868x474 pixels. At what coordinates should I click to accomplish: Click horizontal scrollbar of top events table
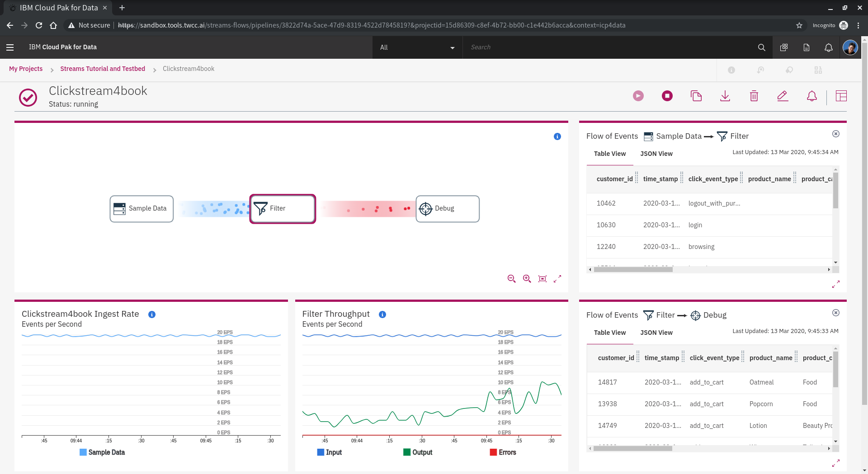(633, 269)
